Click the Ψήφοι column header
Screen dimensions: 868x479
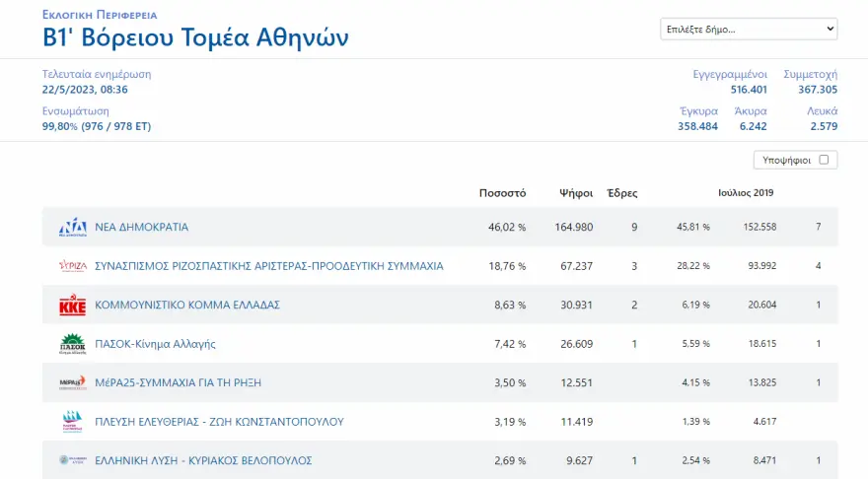[575, 193]
